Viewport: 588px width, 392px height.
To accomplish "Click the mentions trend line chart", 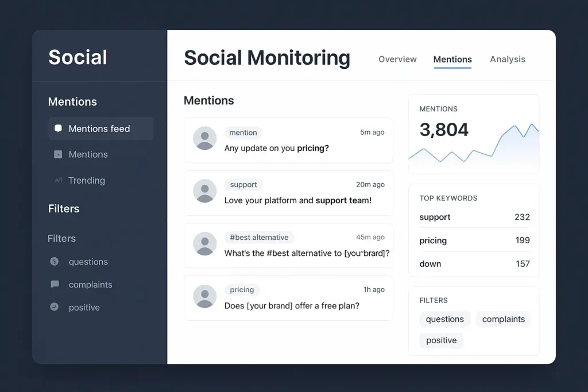I will point(474,144).
